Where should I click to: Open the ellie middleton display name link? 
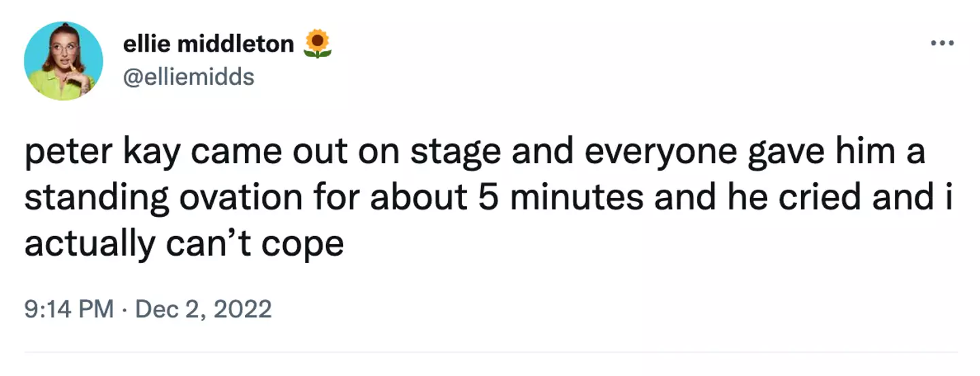click(208, 44)
